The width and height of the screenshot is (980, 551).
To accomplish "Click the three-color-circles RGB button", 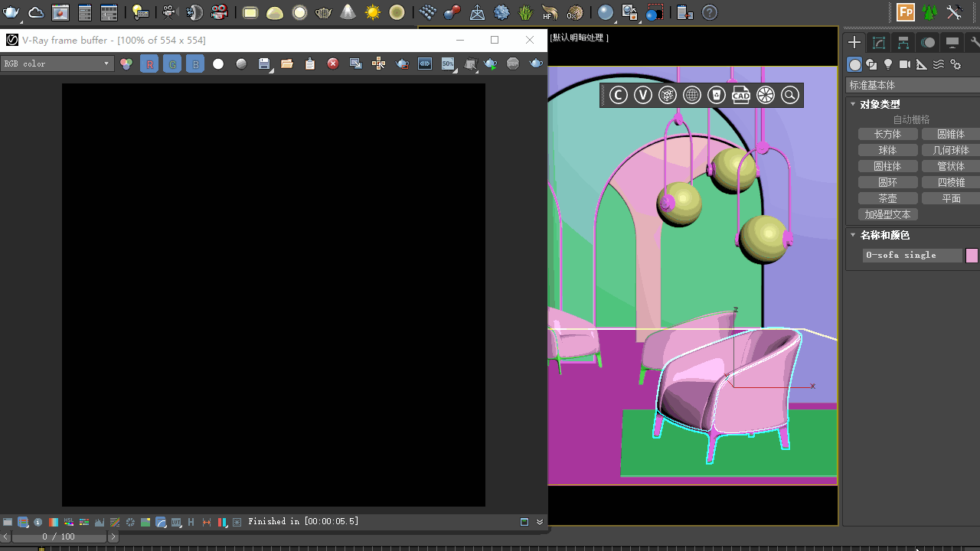I will [126, 64].
